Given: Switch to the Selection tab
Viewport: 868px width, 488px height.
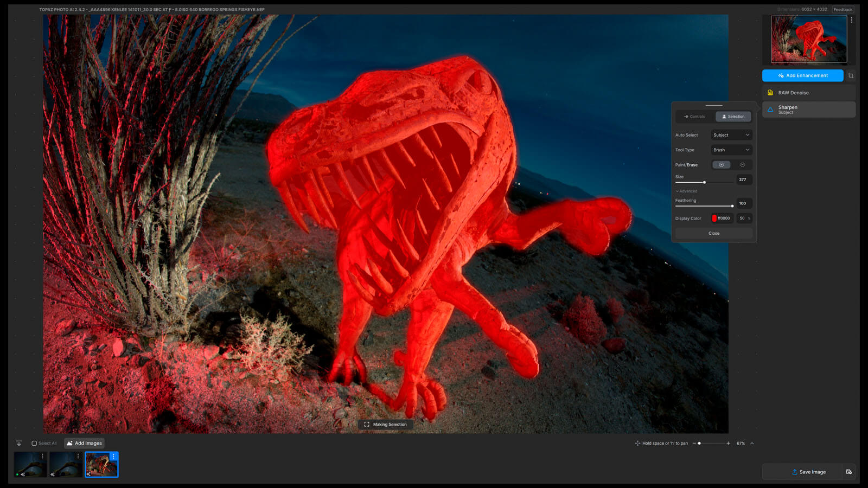Looking at the screenshot, I should (733, 117).
